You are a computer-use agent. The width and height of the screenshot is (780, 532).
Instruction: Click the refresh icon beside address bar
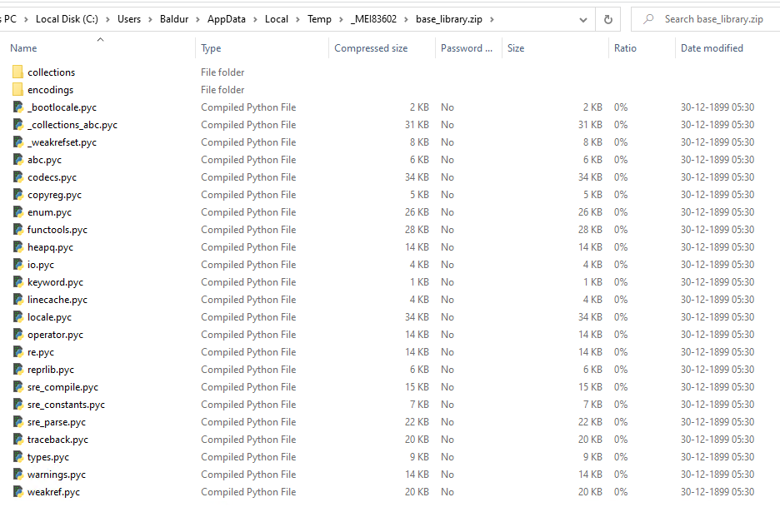point(608,19)
